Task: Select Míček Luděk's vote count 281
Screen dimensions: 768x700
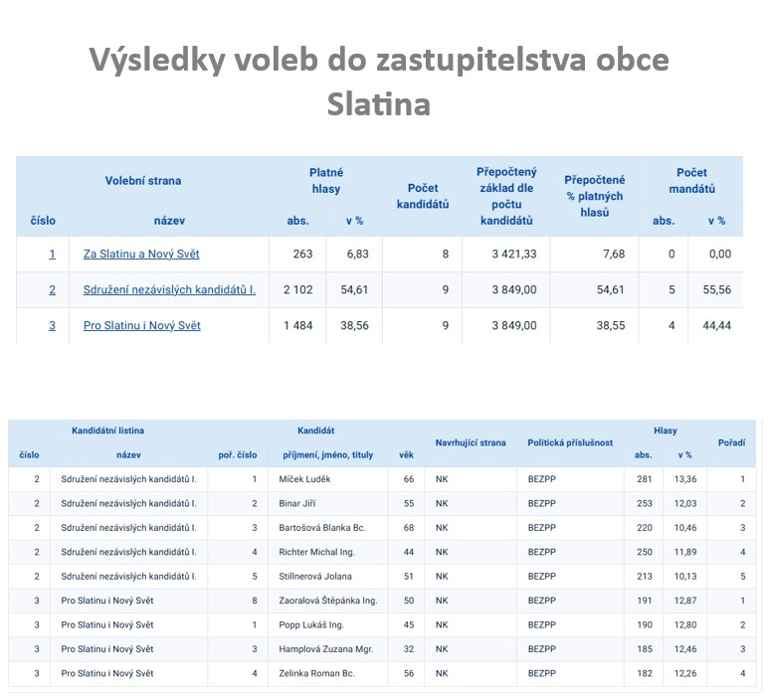Action: pyautogui.click(x=644, y=479)
